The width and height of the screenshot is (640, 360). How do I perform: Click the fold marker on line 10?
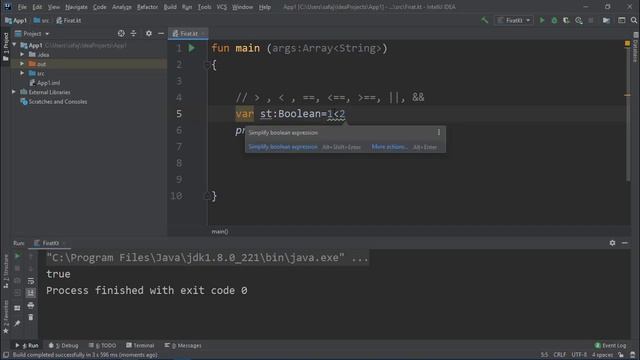pos(207,196)
